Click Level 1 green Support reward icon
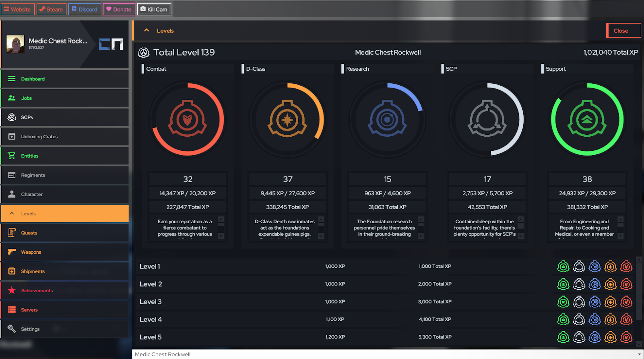 click(x=563, y=267)
